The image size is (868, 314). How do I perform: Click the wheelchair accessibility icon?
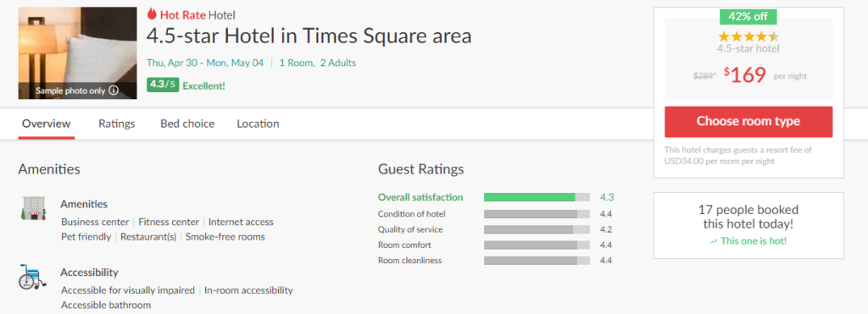coord(32,277)
